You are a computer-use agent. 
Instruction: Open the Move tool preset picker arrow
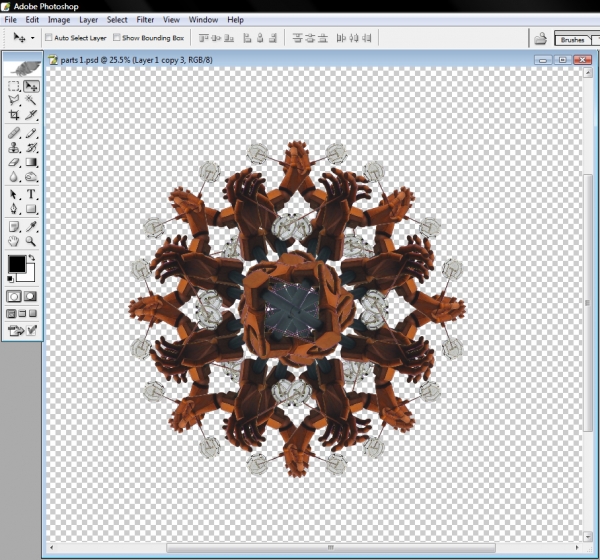point(33,38)
